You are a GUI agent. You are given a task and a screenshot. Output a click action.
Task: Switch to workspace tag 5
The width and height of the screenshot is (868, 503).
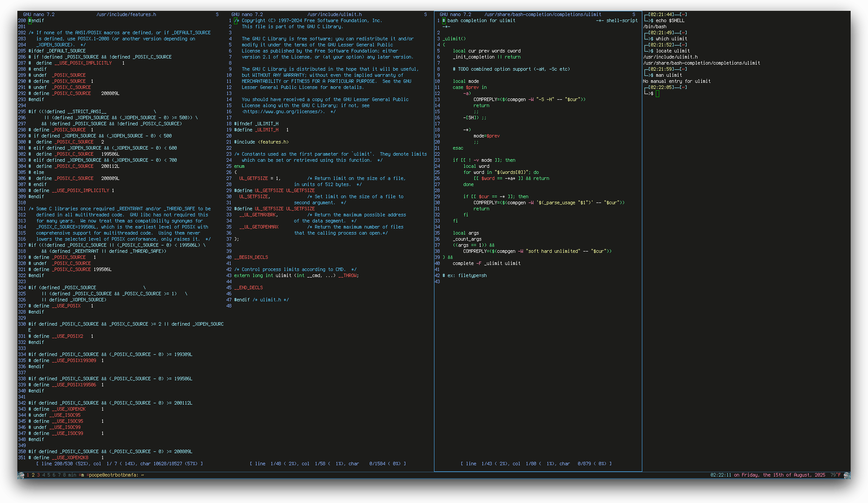click(x=49, y=475)
